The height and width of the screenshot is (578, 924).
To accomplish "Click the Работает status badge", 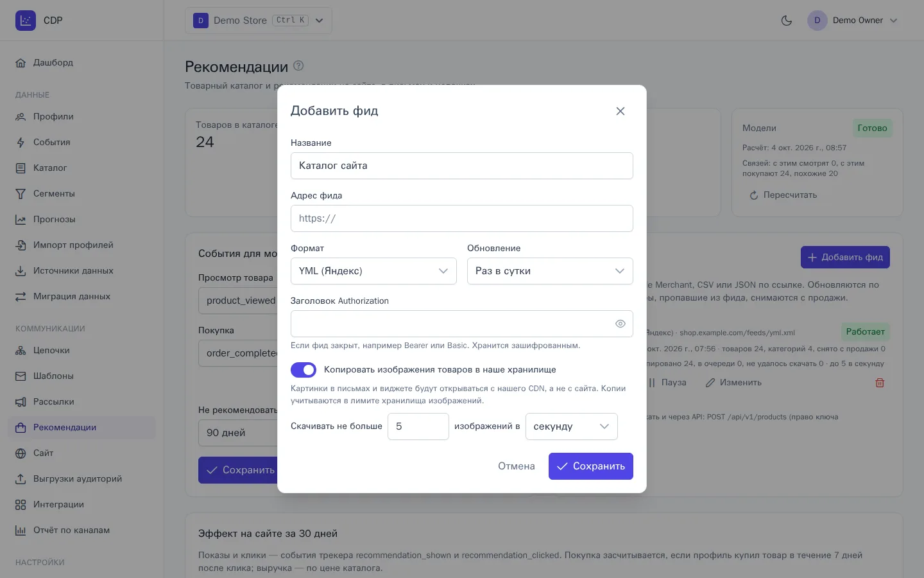I will tap(865, 332).
